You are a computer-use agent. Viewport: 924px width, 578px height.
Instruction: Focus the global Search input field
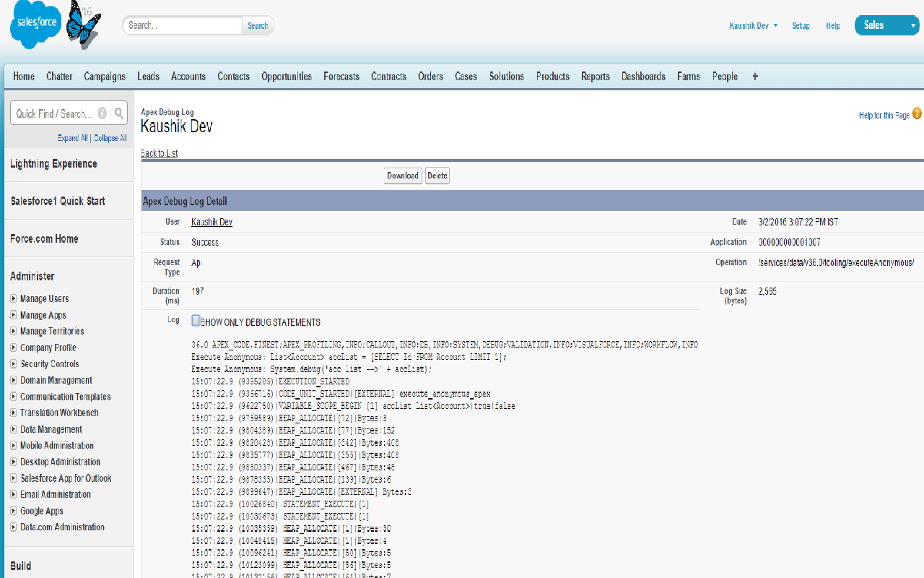point(183,25)
